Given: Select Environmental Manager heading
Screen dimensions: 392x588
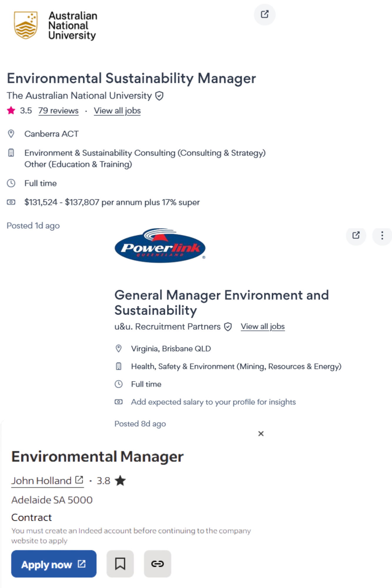Looking at the screenshot, I should click(97, 457).
